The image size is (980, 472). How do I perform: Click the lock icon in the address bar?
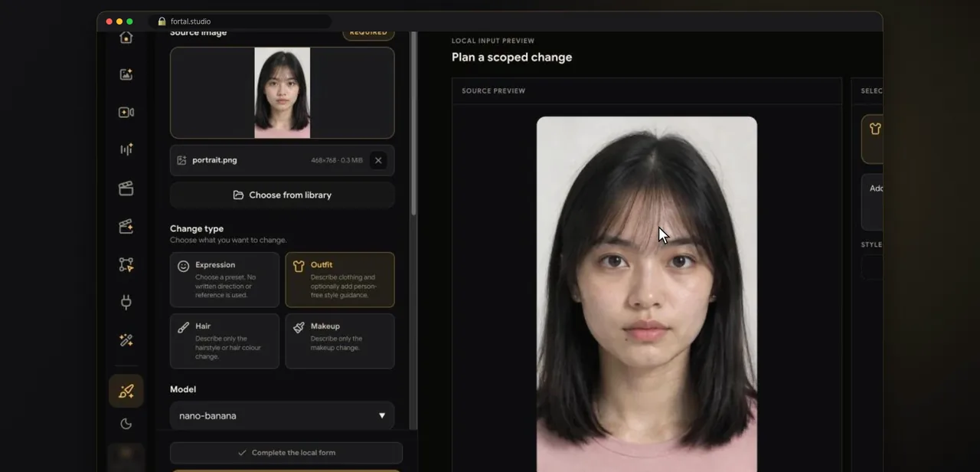coord(162,21)
